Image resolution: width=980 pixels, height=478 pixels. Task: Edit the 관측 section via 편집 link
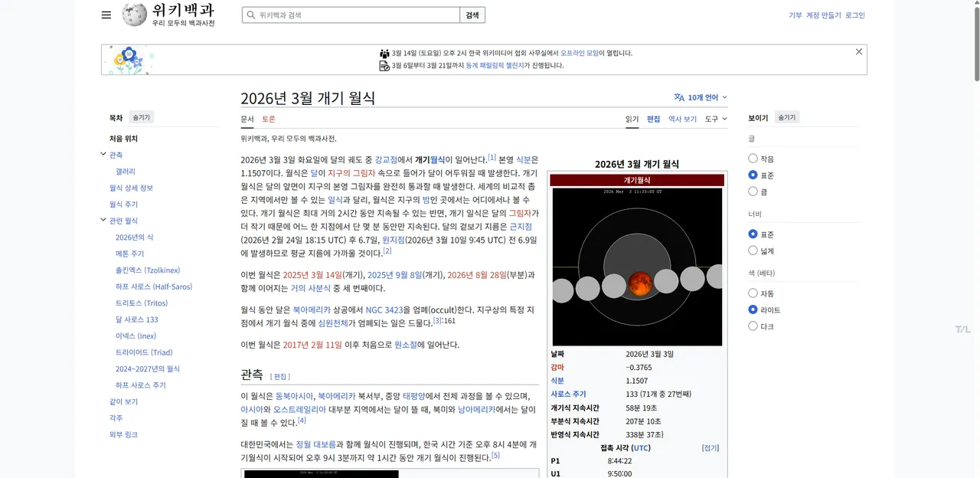click(280, 377)
